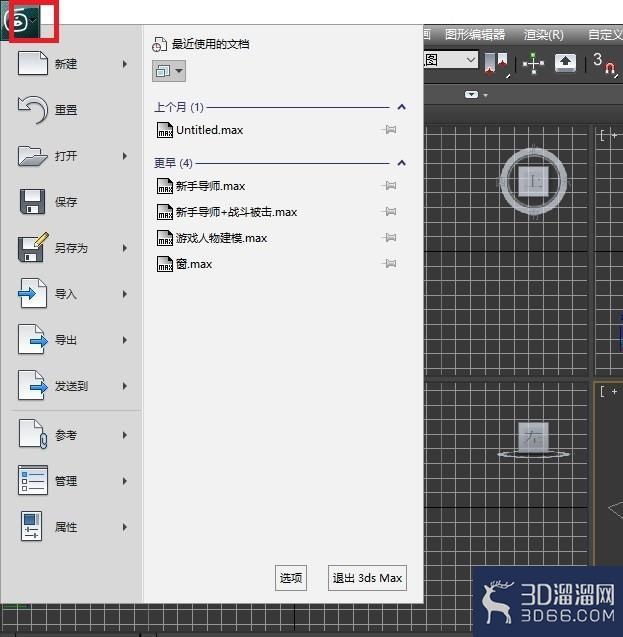Choose New (新建) in application menu
This screenshot has height=637, width=623.
(71, 64)
